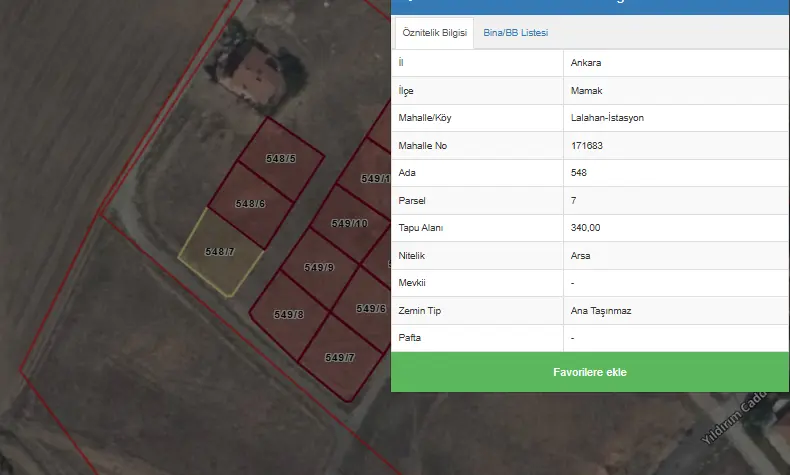The width and height of the screenshot is (790, 475).
Task: Click parcel 549/9 on the map
Action: click(319, 267)
